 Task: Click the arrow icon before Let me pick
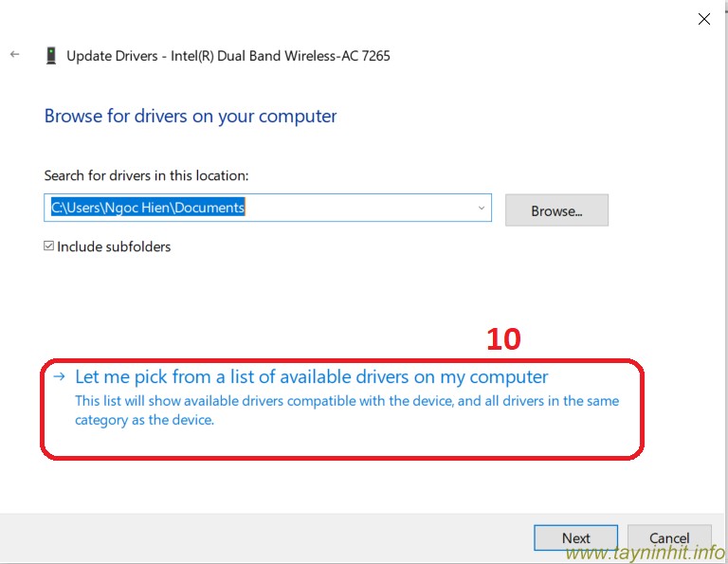[60, 376]
